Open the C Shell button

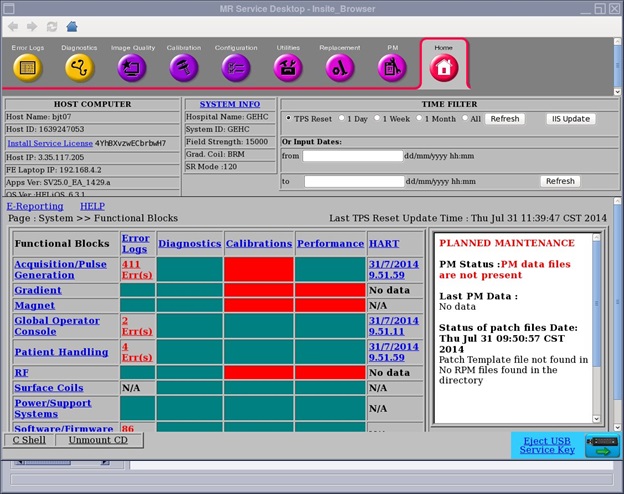(x=28, y=439)
